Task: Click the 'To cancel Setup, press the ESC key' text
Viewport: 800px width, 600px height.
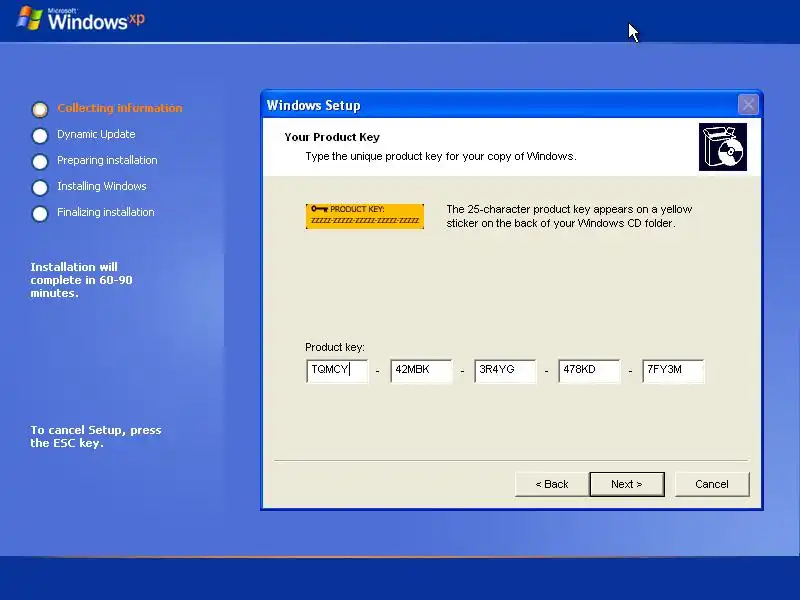Action: click(95, 437)
